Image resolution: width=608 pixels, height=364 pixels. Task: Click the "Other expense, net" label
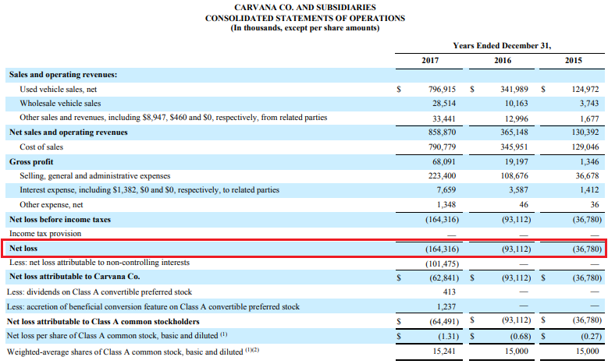[52, 205]
